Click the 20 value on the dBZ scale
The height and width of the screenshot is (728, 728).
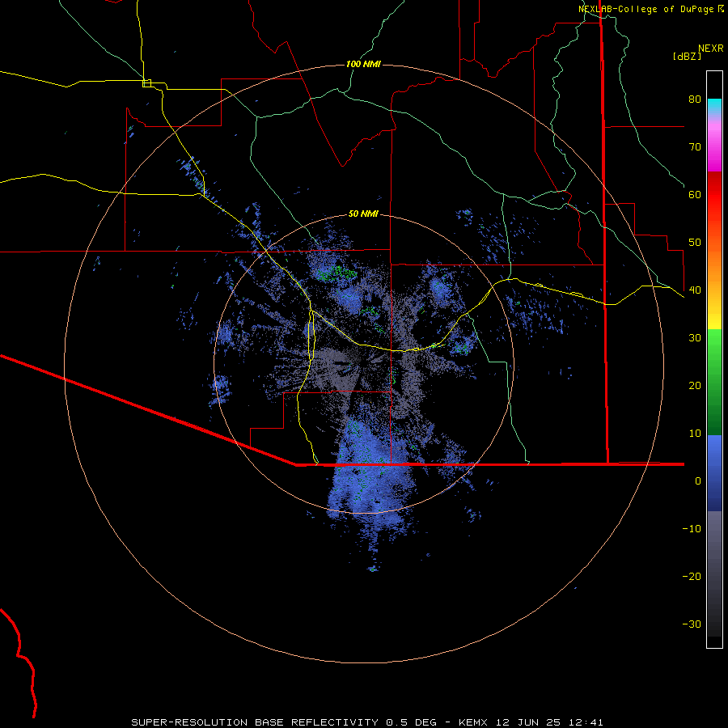(695, 386)
